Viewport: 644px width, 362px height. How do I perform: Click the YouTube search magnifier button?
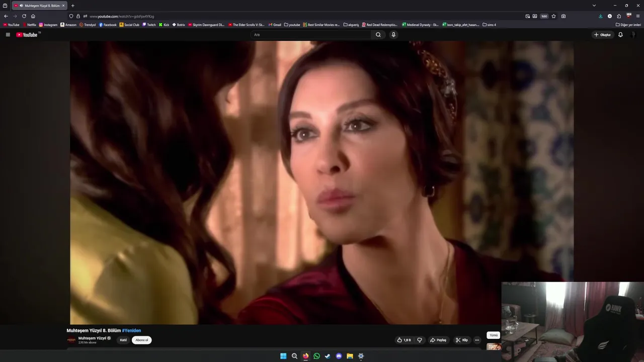(378, 35)
